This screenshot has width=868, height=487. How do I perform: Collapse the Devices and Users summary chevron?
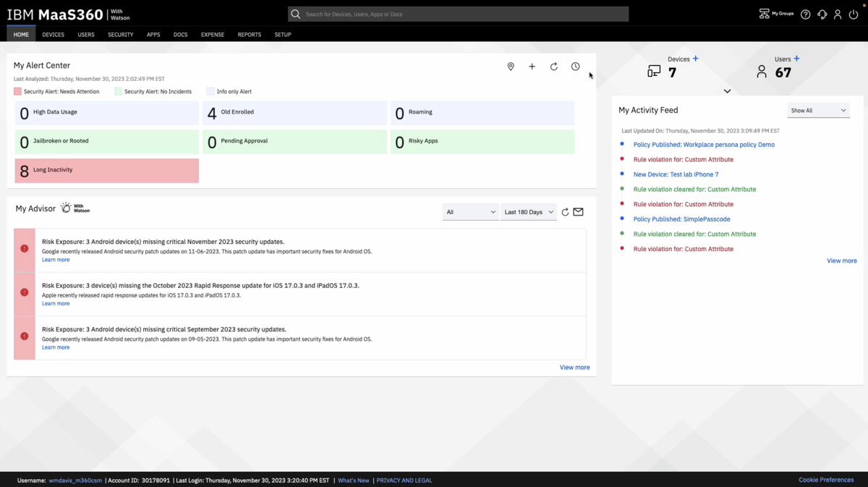[728, 90]
